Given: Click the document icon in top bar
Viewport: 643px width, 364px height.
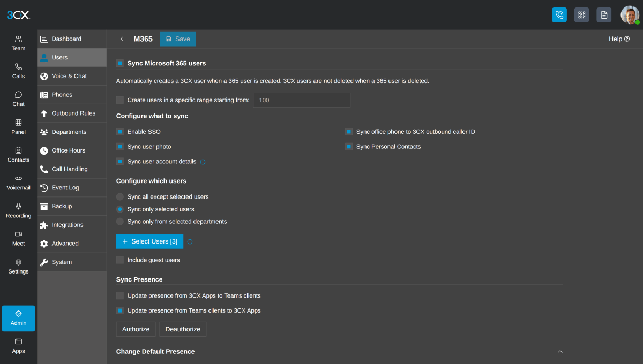Looking at the screenshot, I should 604,15.
